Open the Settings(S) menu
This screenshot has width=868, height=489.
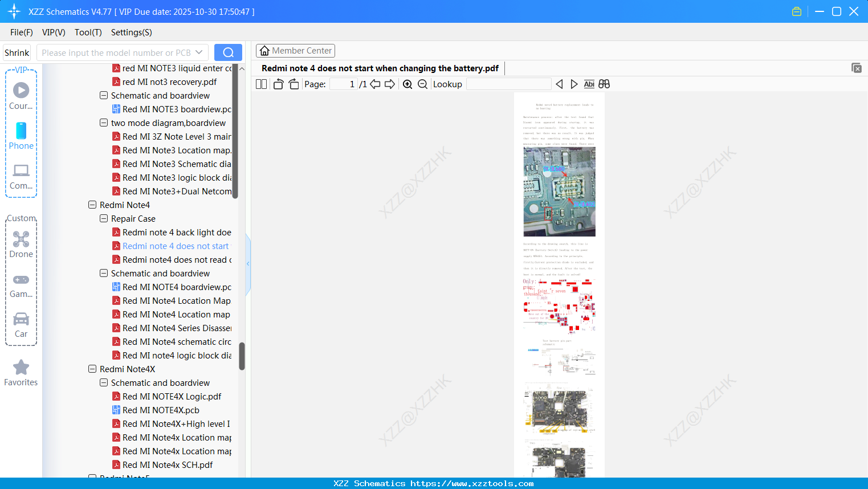pos(132,32)
